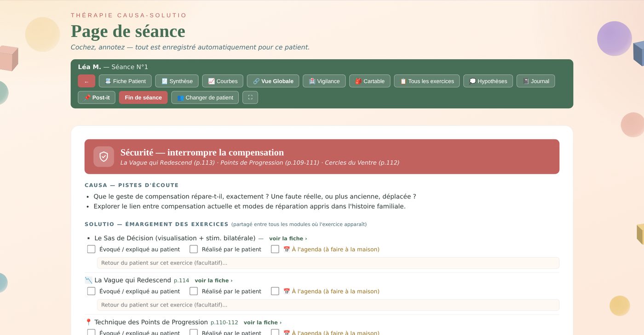This screenshot has height=335, width=644.
Task: Click the red back arrow button
Action: pos(86,81)
